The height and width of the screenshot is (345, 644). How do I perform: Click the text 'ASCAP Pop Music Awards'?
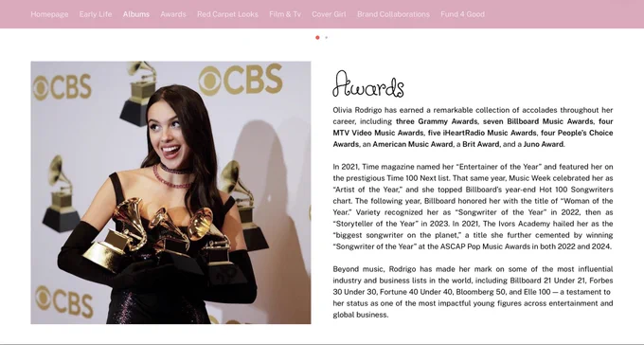pyautogui.click(x=485, y=246)
